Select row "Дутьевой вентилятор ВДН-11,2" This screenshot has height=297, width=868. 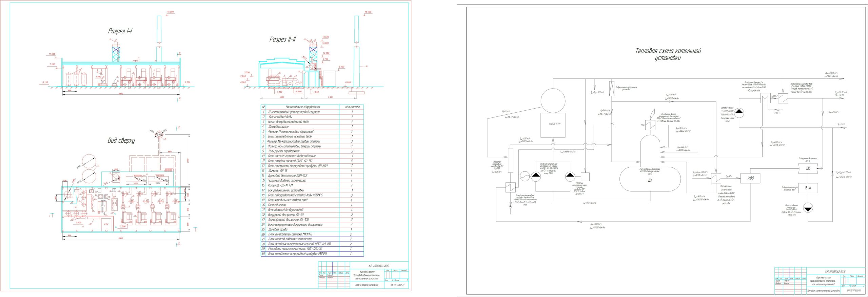point(312,175)
